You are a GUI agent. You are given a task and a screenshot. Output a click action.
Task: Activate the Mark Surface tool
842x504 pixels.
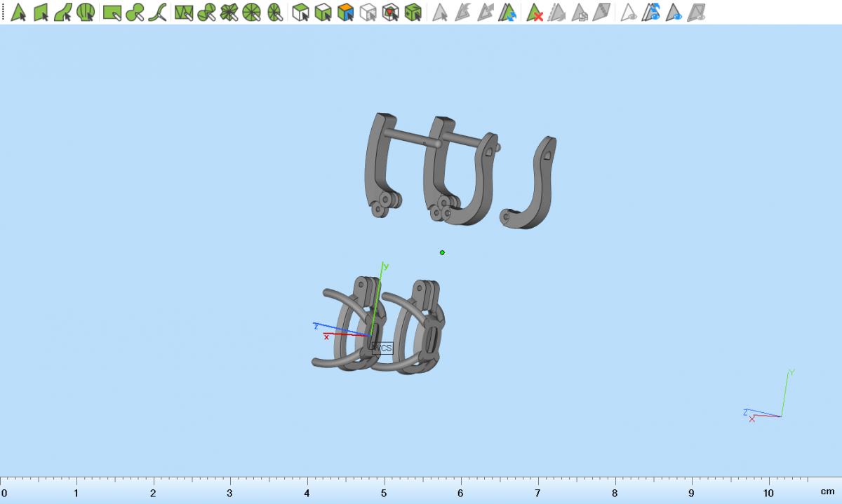[62, 12]
